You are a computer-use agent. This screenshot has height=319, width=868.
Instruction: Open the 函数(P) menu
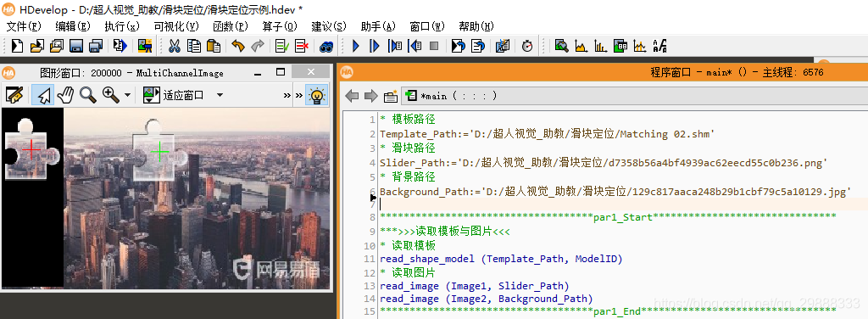pos(231,26)
